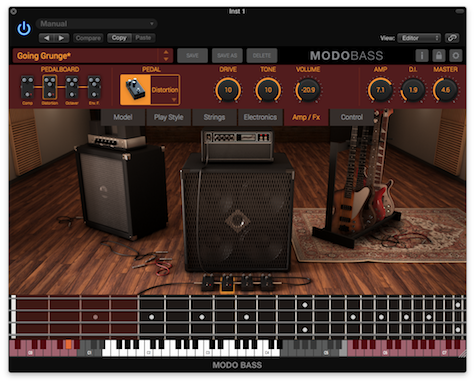Image resolution: width=475 pixels, height=383 pixels.
Task: Switch to the Amp / Fx tab
Action: (x=306, y=117)
